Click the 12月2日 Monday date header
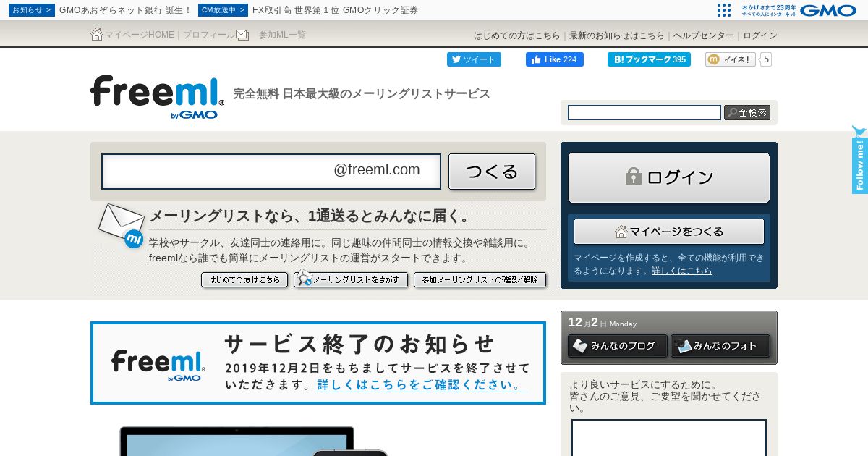This screenshot has height=456, width=868. [602, 323]
